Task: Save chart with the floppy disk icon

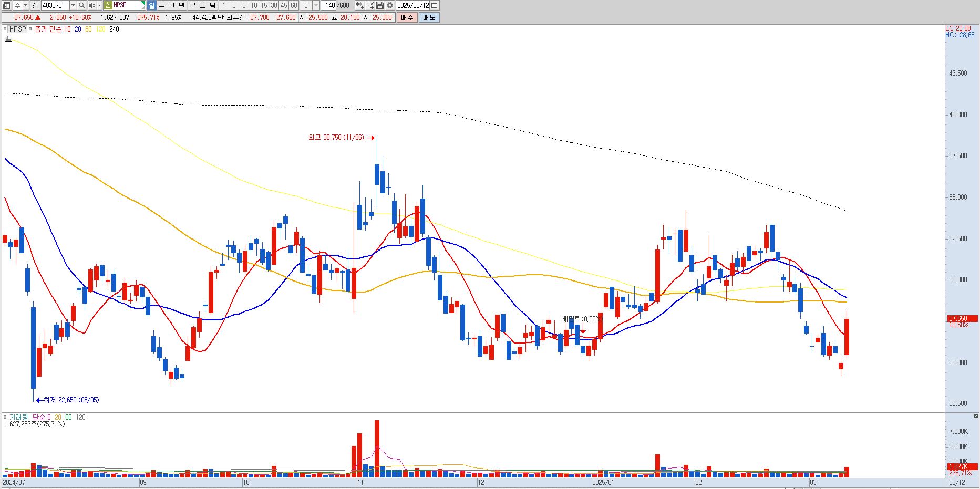Action: coord(379,5)
